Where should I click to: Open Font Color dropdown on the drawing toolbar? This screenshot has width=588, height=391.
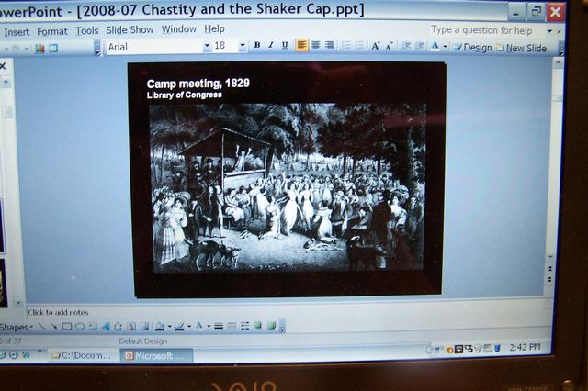pyautogui.click(x=209, y=327)
